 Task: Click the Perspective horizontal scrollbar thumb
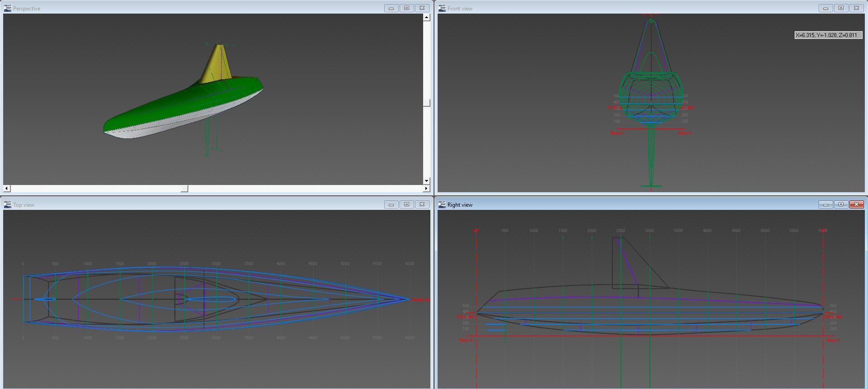(184, 188)
